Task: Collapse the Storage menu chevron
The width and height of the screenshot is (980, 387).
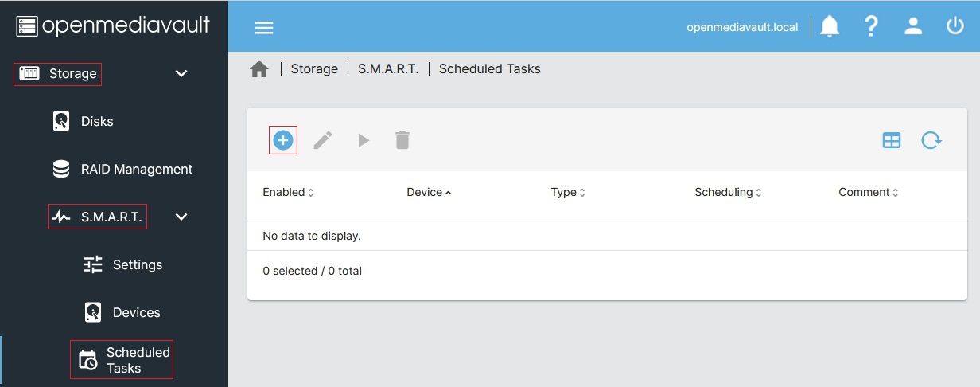Action: pyautogui.click(x=181, y=73)
